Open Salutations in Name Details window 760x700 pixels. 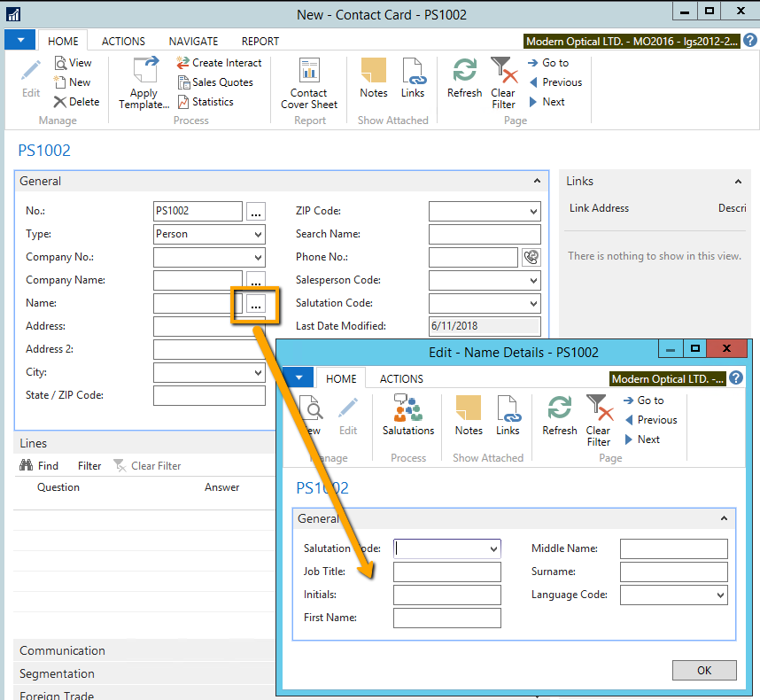[408, 416]
